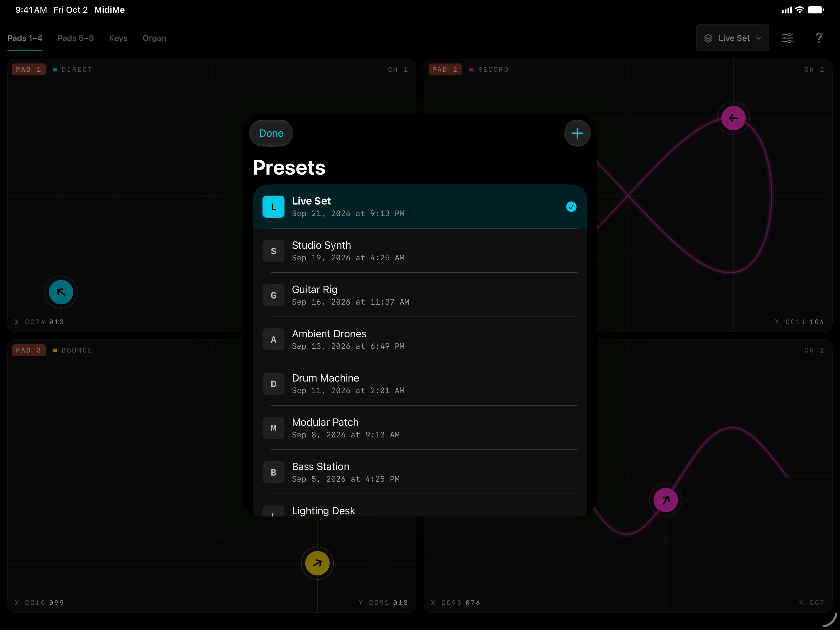
Task: Open the Live Set preset dropdown
Action: coord(732,38)
